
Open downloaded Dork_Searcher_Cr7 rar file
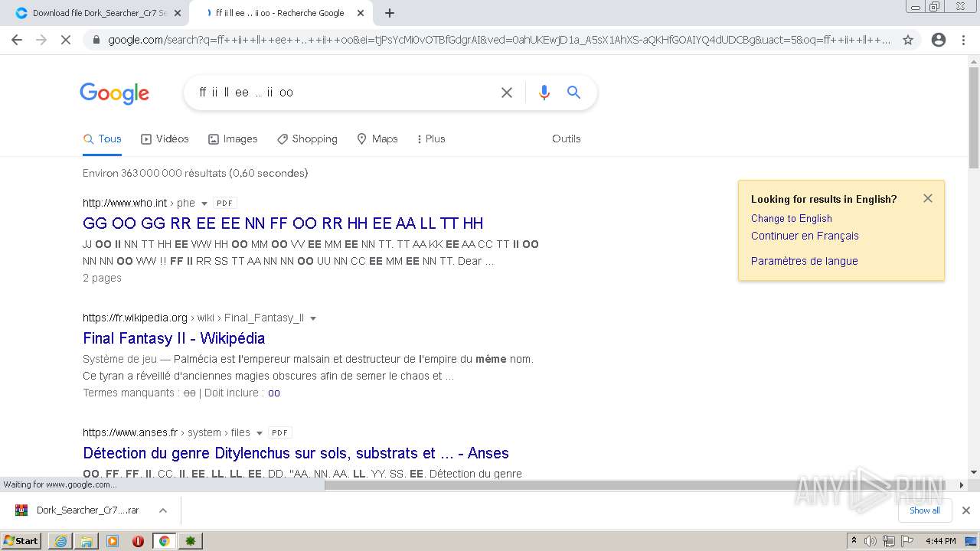(78, 510)
